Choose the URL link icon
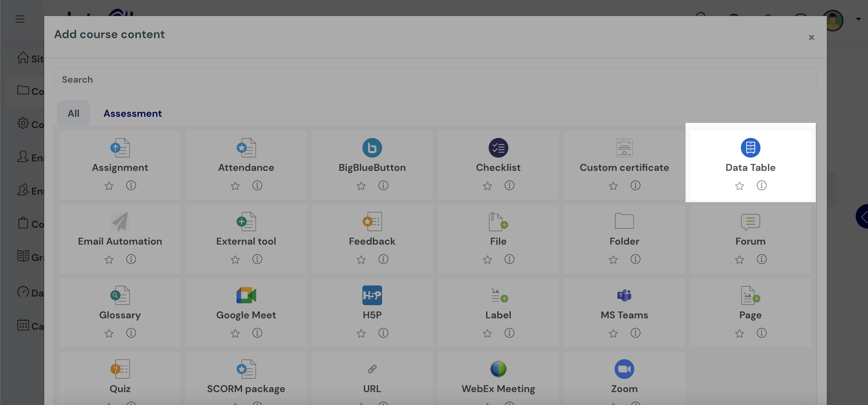 (372, 369)
